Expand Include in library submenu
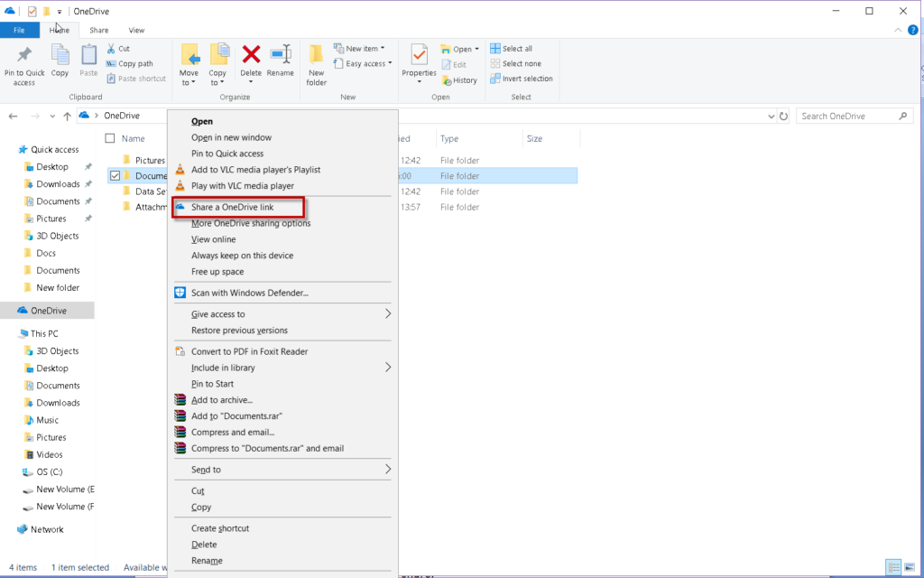This screenshot has width=924, height=578. pos(282,368)
